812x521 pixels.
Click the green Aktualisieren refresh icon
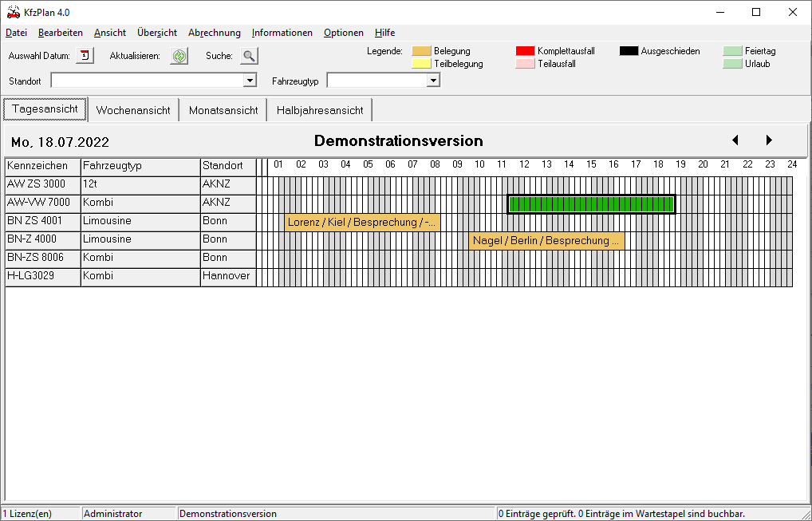coord(179,56)
